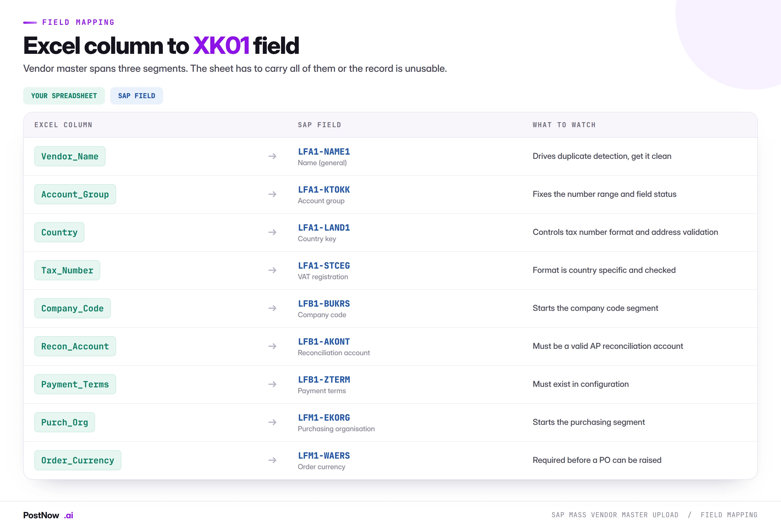Click the Order_Currency column chip
Image resolution: width=781 pixels, height=532 pixels.
78,460
